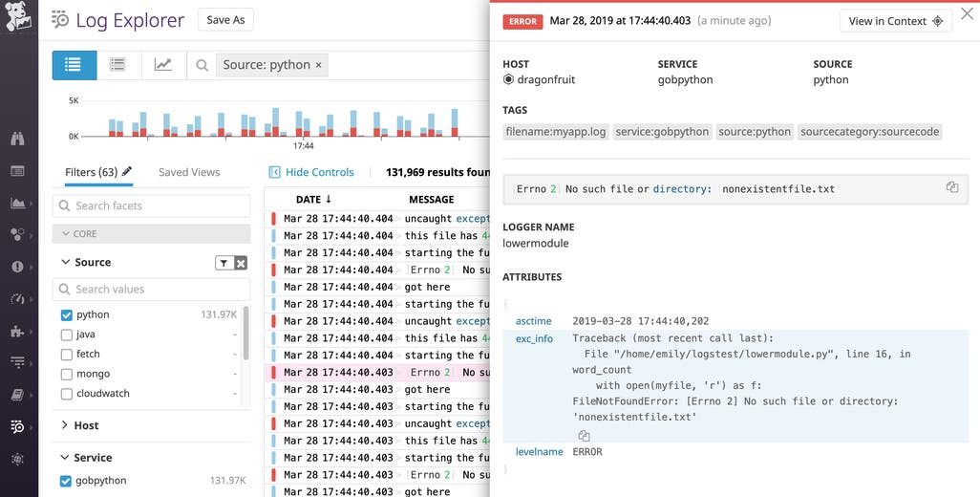Expand the Host facet section
Image resolution: width=980 pixels, height=497 pixels.
(x=64, y=425)
